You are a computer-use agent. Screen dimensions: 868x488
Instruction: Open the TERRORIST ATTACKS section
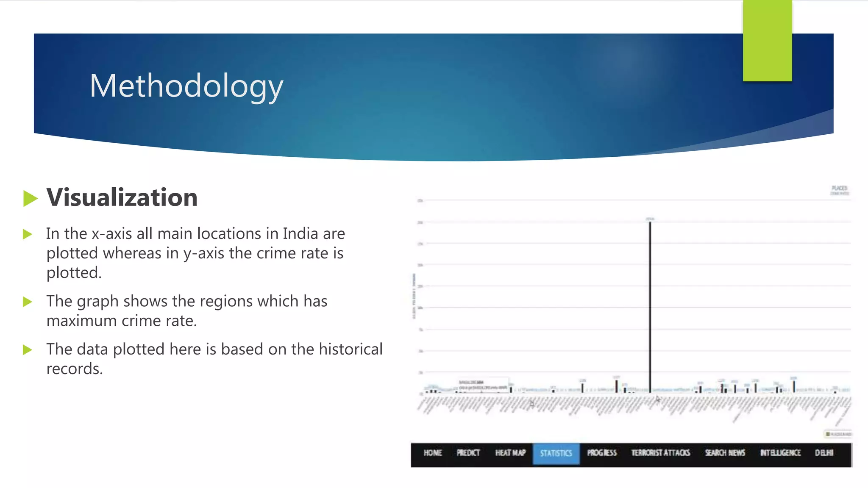pos(661,453)
